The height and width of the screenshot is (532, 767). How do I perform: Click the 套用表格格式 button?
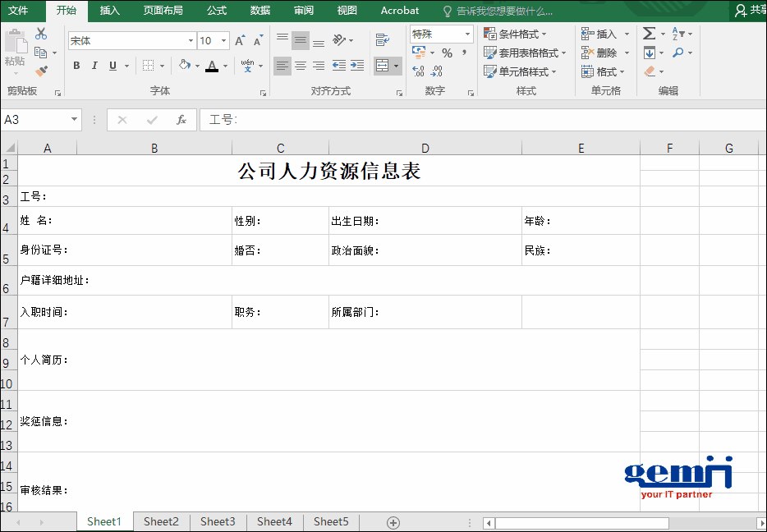526,53
